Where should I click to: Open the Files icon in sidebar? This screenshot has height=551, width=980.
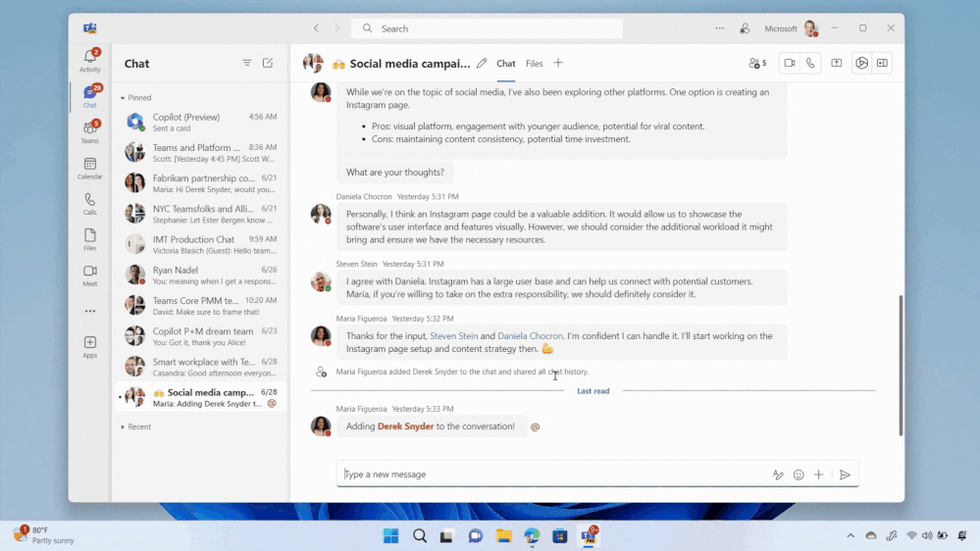coord(90,238)
